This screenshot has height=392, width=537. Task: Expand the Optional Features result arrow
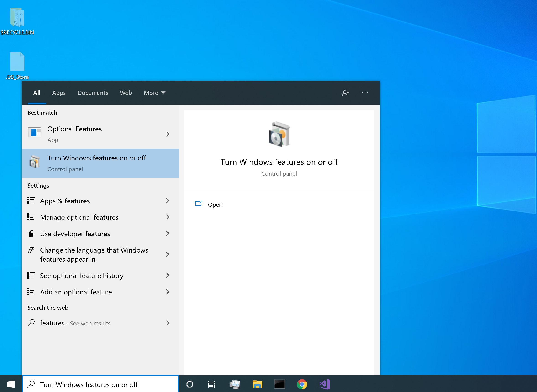coord(168,134)
